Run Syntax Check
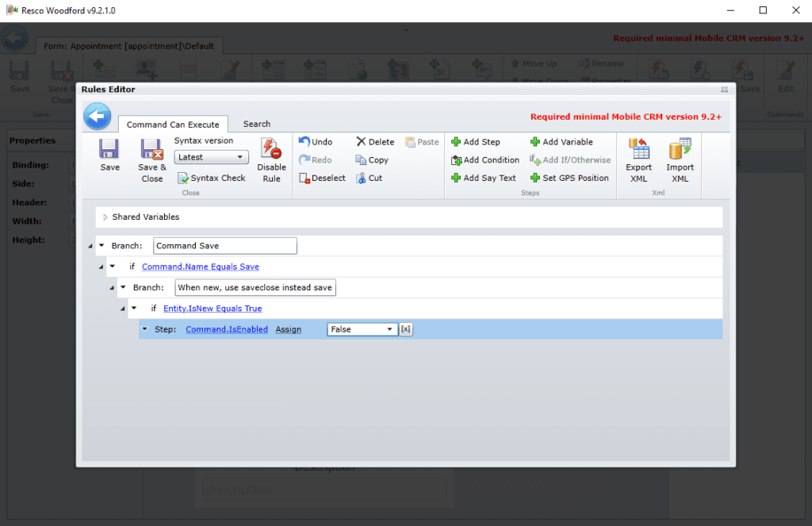The width and height of the screenshot is (812, 526). coord(212,179)
